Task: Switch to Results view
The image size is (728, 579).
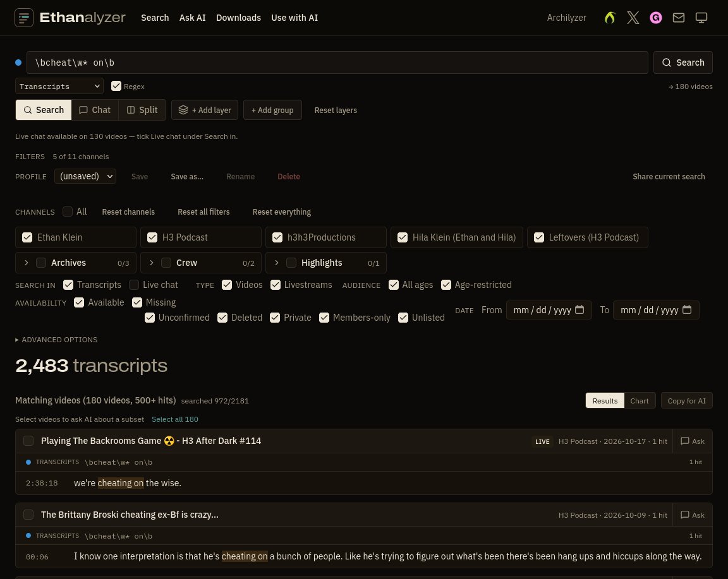Action: [605, 401]
